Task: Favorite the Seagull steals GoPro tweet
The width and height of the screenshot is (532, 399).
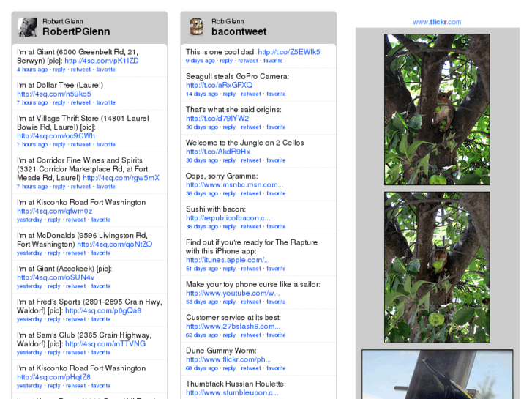Action: pos(276,94)
